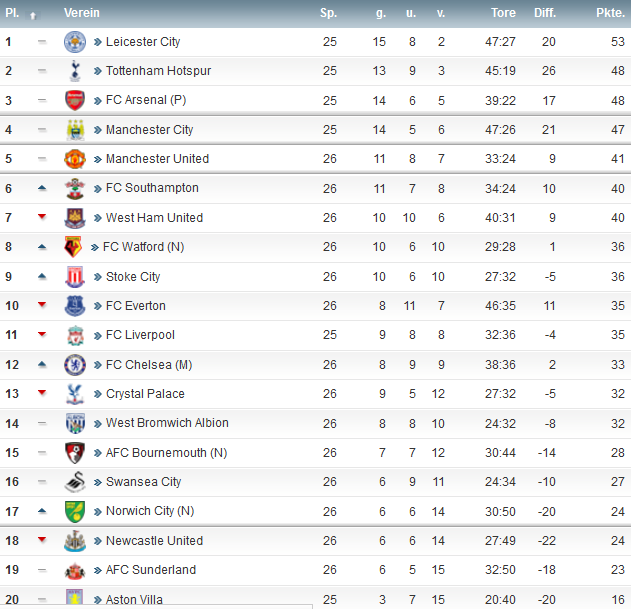Click the Crystal Palace club crest
631x609 pixels.
coord(75,394)
